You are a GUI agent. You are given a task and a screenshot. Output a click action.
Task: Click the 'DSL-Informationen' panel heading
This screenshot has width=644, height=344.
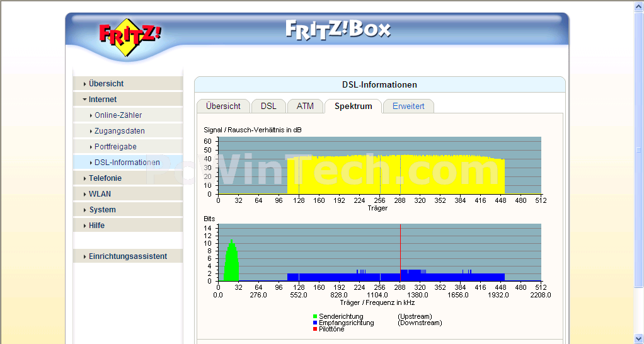(379, 84)
